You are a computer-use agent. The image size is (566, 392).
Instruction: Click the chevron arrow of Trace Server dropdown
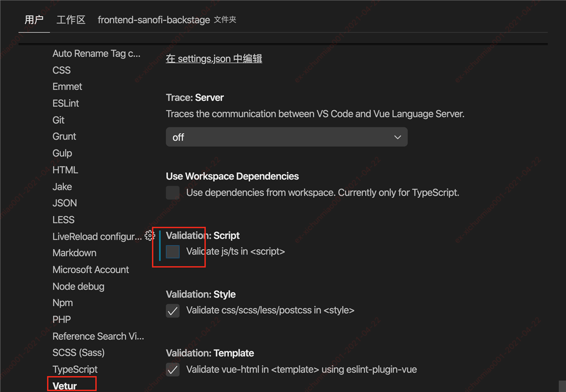click(398, 137)
